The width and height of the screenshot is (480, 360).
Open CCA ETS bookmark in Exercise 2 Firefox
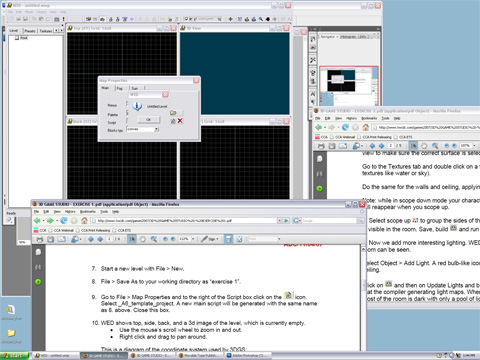(x=403, y=137)
